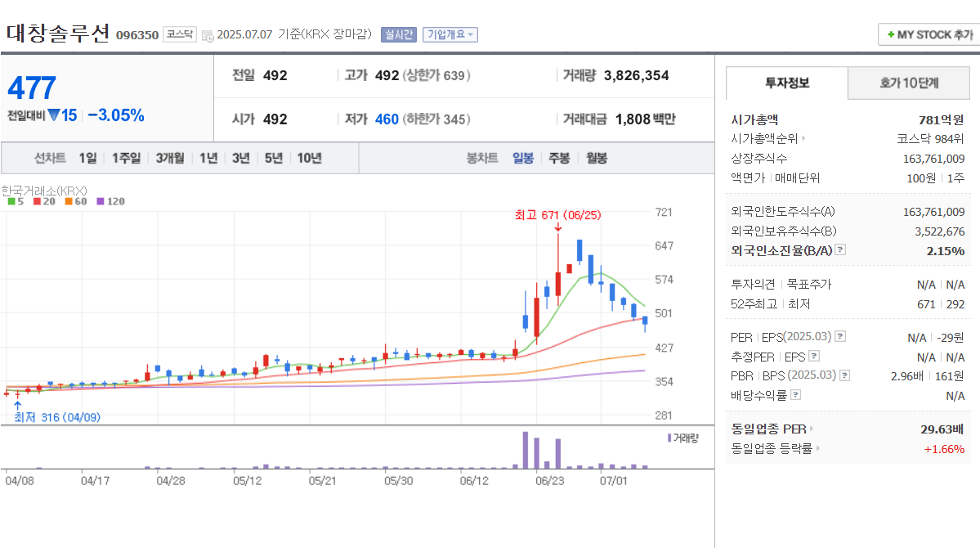Image resolution: width=980 pixels, height=548 pixels.
Task: Click the stock code 096350
Action: 137,35
